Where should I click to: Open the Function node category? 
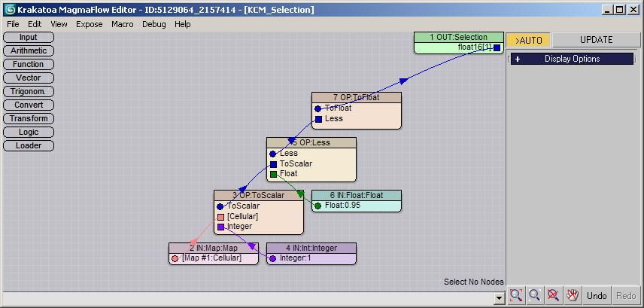pyautogui.click(x=29, y=65)
